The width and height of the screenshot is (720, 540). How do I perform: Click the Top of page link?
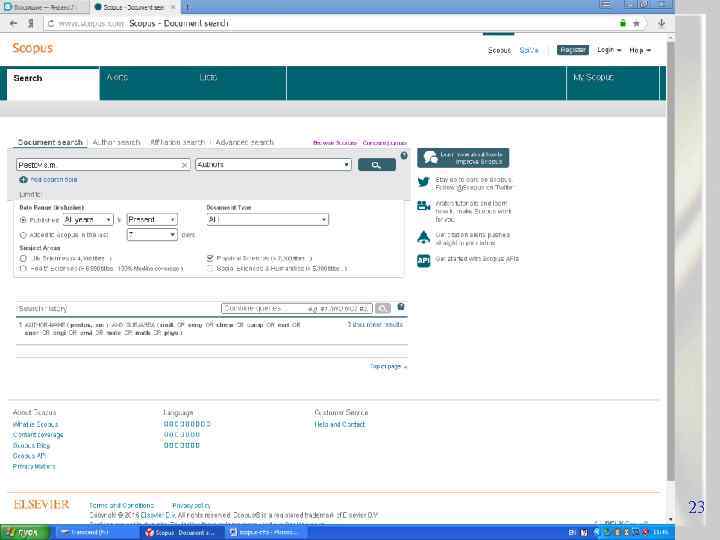[388, 366]
